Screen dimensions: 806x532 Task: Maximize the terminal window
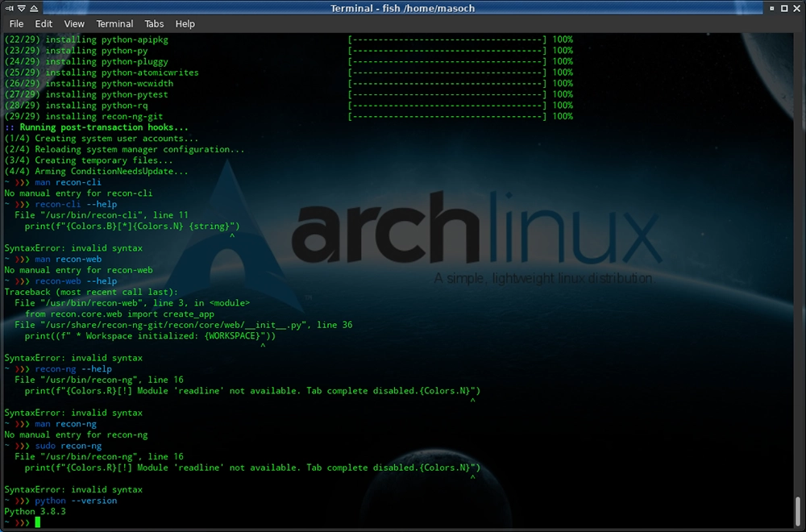click(786, 7)
